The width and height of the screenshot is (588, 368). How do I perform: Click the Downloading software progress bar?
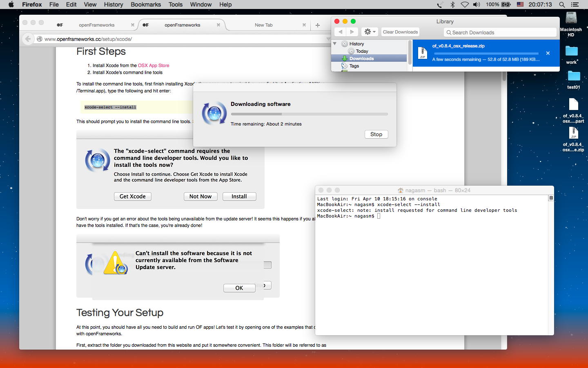pos(309,114)
